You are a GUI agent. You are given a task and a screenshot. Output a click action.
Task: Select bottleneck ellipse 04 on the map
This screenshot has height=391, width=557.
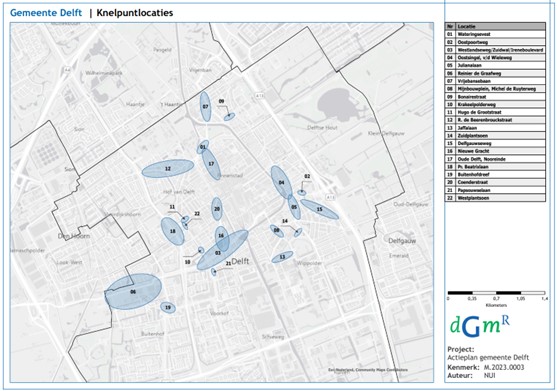click(282, 183)
